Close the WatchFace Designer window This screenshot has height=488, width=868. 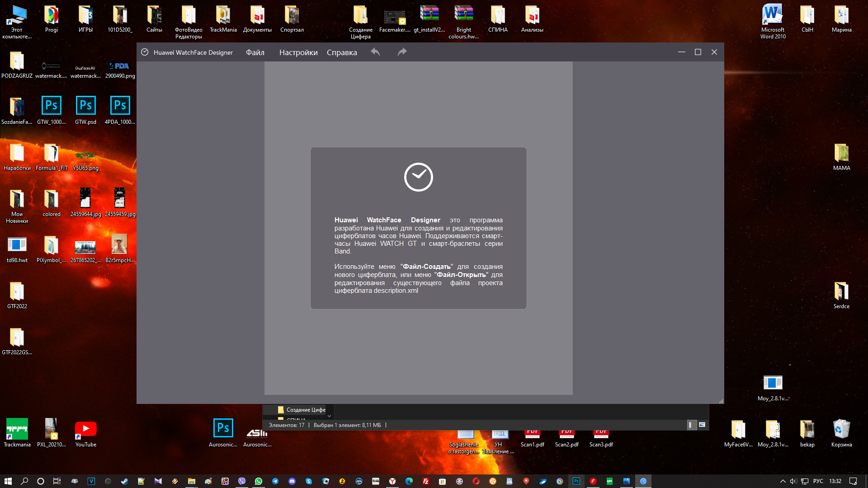[x=714, y=52]
